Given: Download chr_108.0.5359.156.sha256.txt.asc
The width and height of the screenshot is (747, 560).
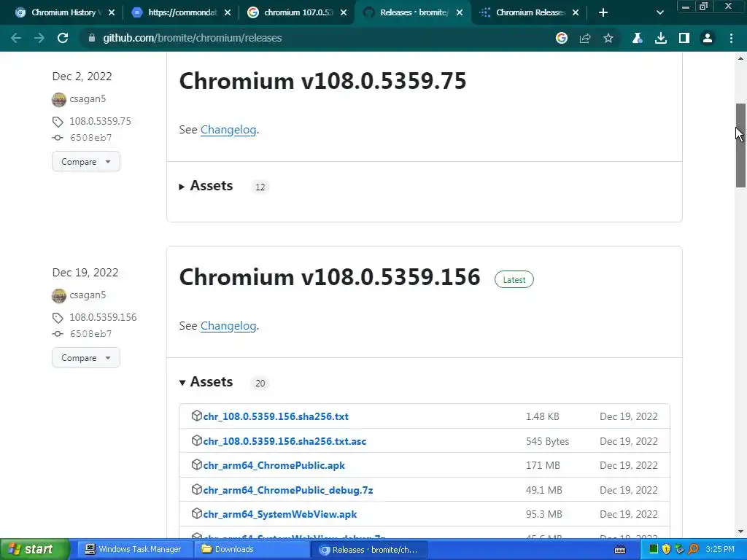Looking at the screenshot, I should (x=285, y=441).
